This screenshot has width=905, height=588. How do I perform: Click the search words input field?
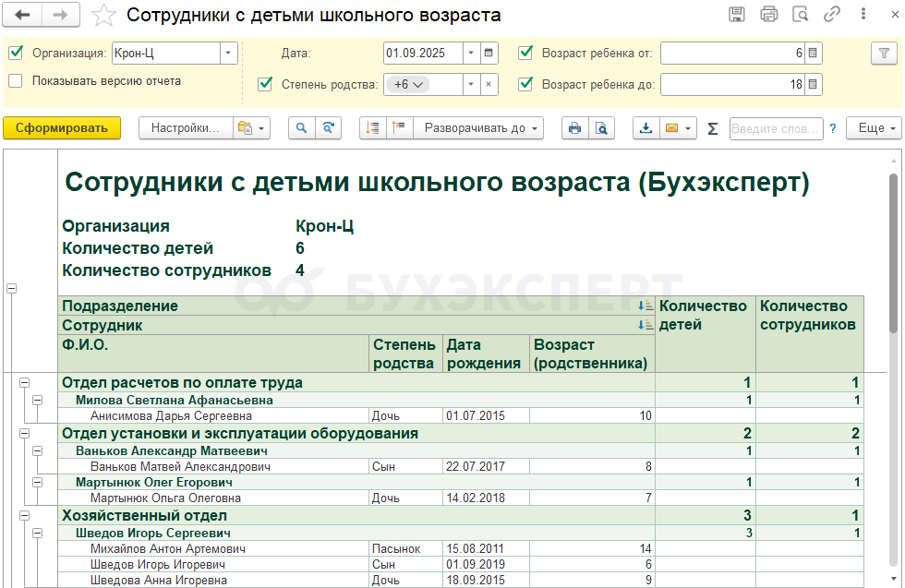coord(775,128)
